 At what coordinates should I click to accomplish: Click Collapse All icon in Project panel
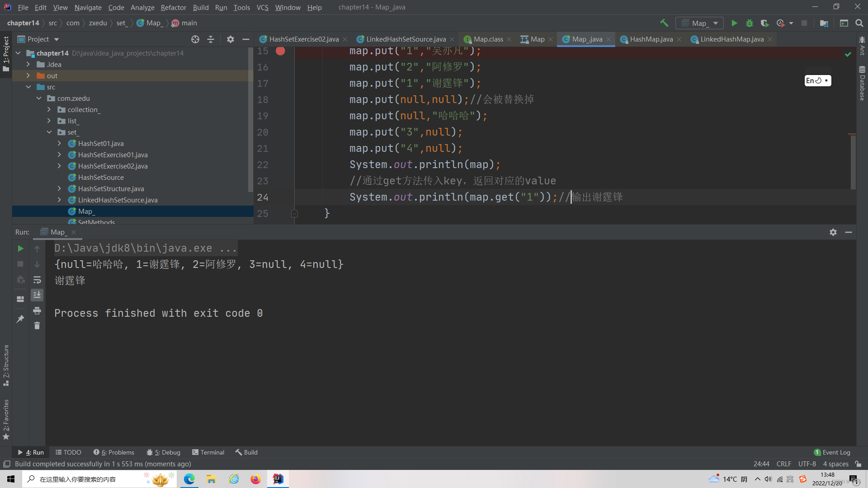211,39
